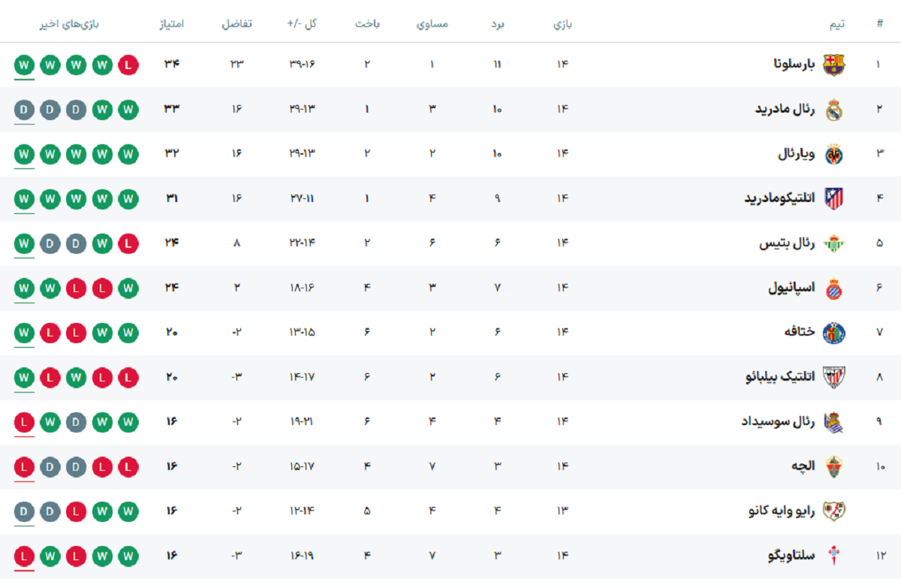901x588 pixels.
Task: Click the Getafe club crest
Action: [833, 333]
